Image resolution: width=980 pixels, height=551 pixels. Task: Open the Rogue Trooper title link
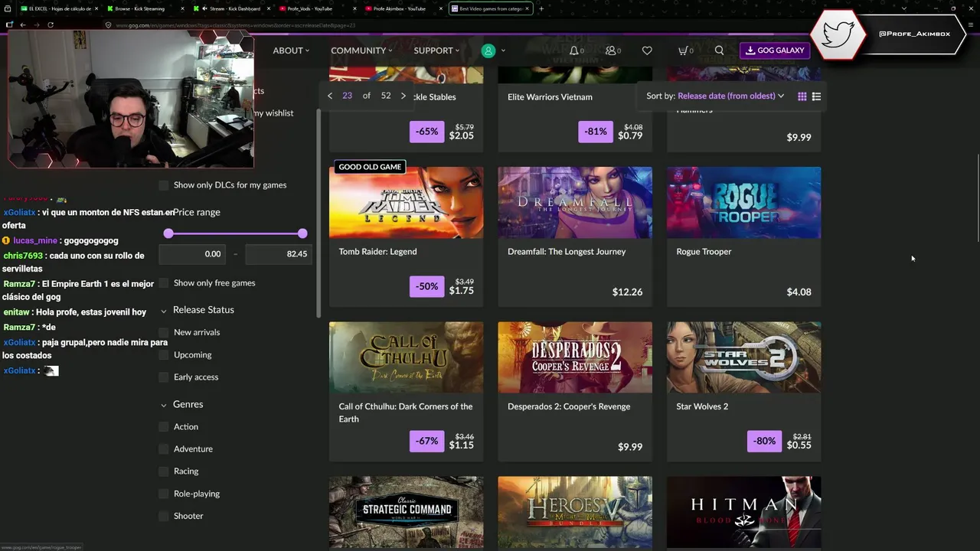pos(704,252)
